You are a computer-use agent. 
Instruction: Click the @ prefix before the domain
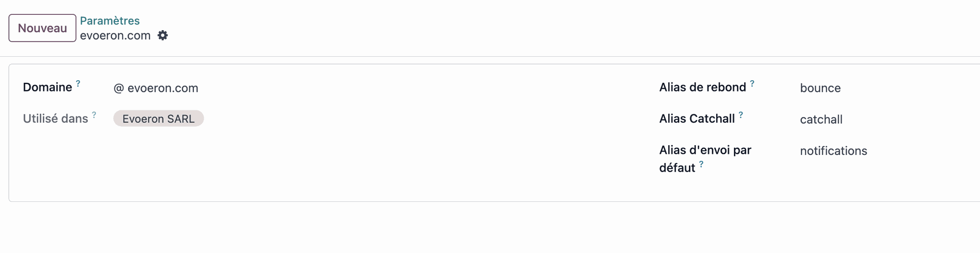pos(118,88)
